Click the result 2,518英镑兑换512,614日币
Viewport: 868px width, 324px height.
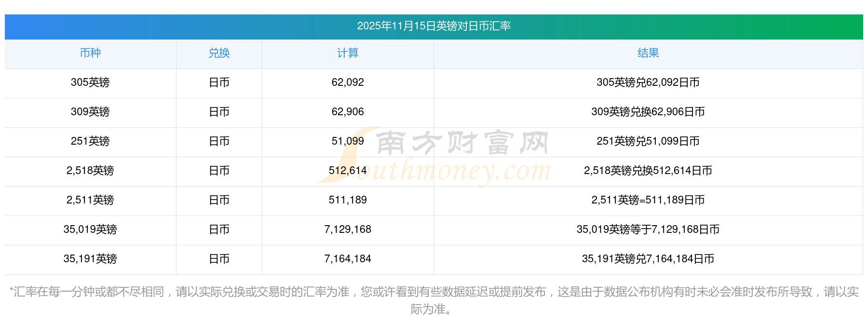[x=648, y=171]
